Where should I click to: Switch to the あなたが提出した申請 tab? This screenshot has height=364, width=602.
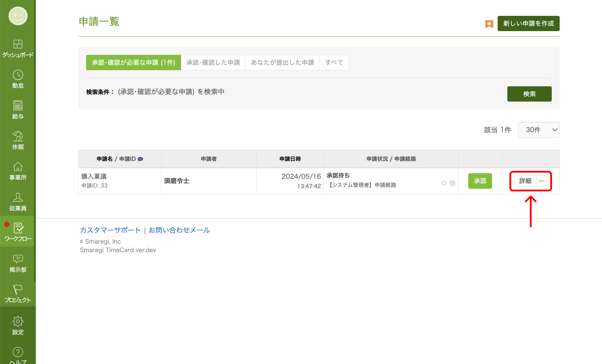click(282, 63)
